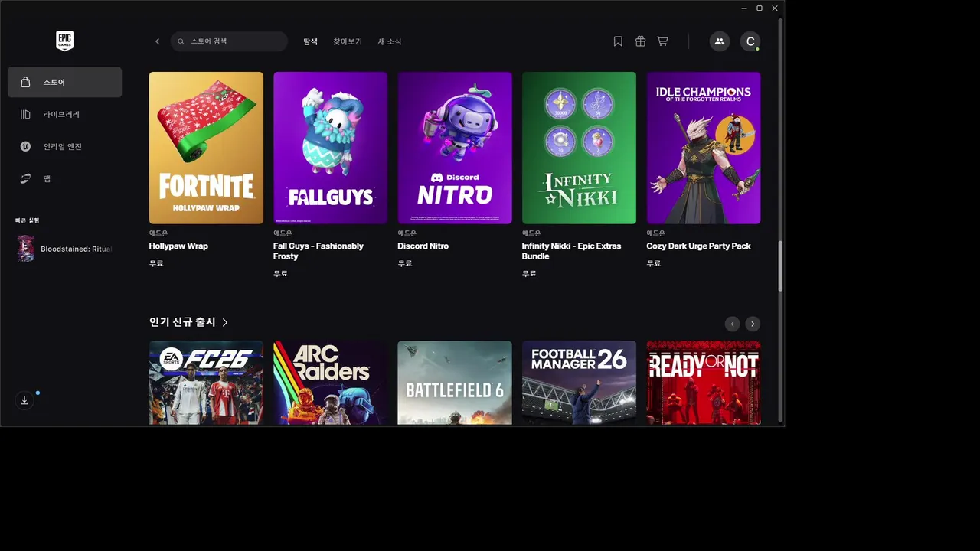
Task: Open the wishlist bookmark icon
Action: [x=618, y=41]
